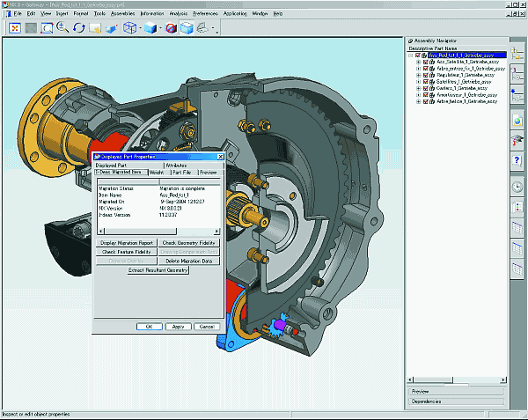Toggle the Acc_Satellite_1_Getriebe_assy checkbox
The height and width of the screenshot is (420, 528).
coord(424,62)
